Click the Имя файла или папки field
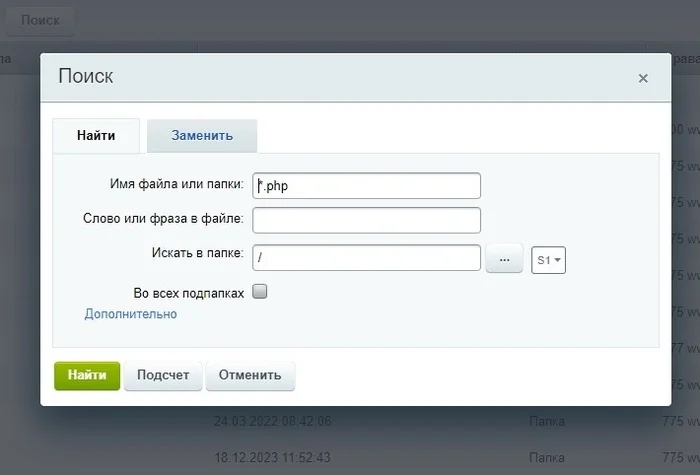The width and height of the screenshot is (700, 475). (367, 186)
